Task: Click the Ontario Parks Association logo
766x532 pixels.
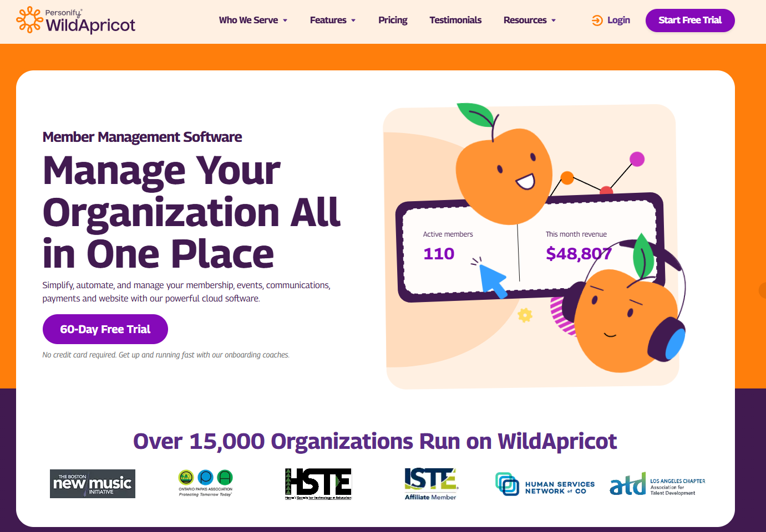Action: pos(205,483)
